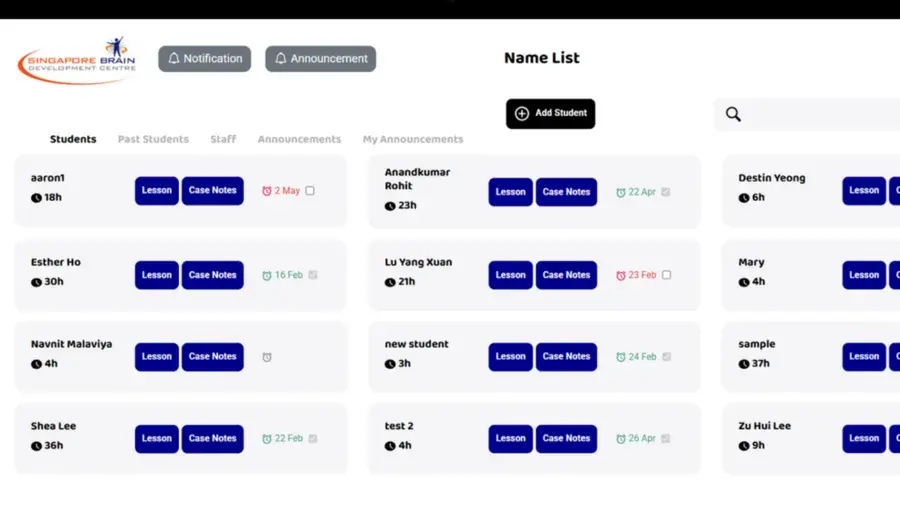This screenshot has width=900, height=526.
Task: Click the alarm clock icon for test 2
Action: (620, 439)
